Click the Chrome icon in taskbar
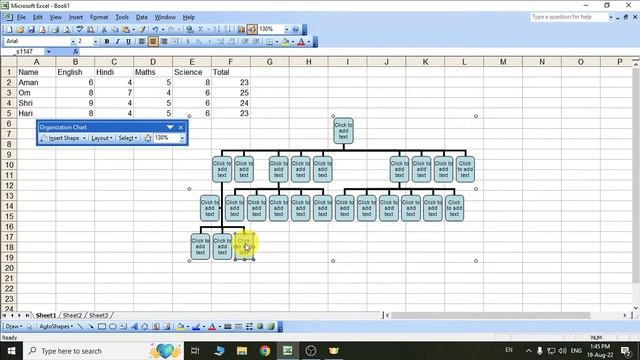Viewport: 640px width, 360px height. (x=265, y=351)
